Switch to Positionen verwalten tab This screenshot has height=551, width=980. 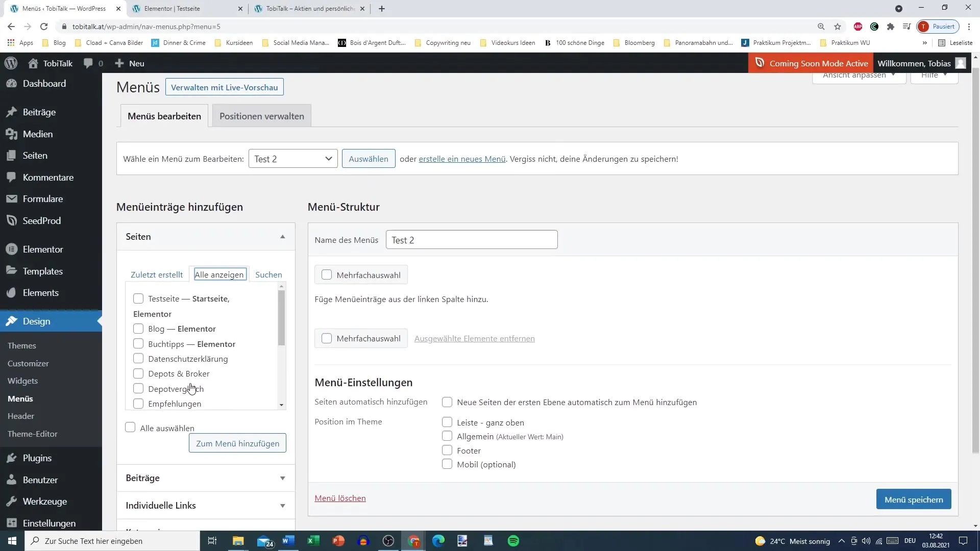tap(262, 116)
